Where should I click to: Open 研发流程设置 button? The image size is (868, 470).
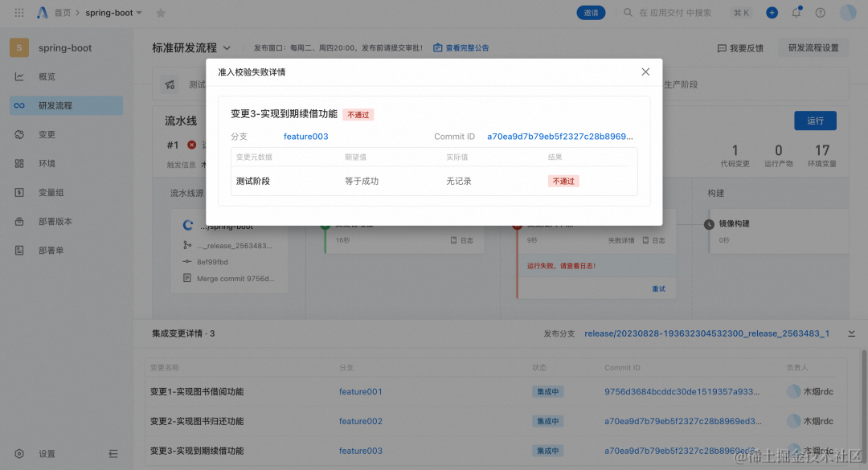(813, 47)
